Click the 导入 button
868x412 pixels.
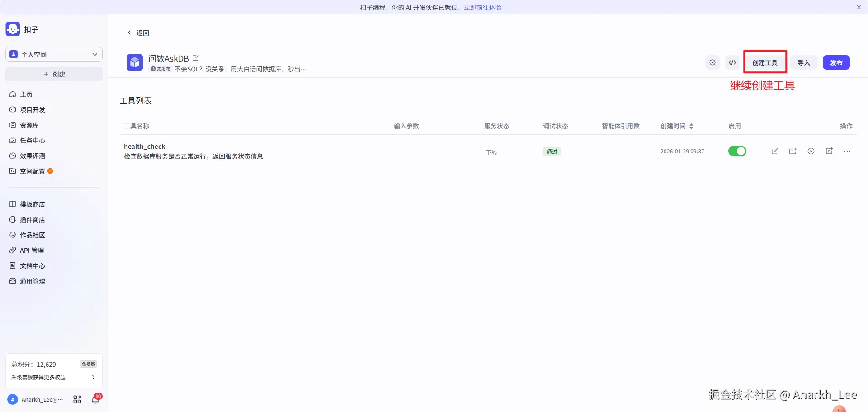click(804, 62)
